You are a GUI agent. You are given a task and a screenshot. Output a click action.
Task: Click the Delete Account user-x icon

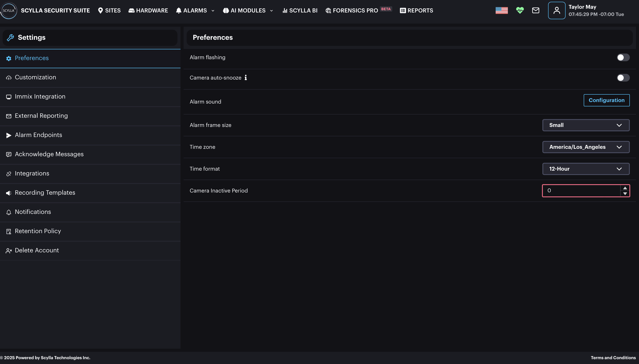(9, 251)
